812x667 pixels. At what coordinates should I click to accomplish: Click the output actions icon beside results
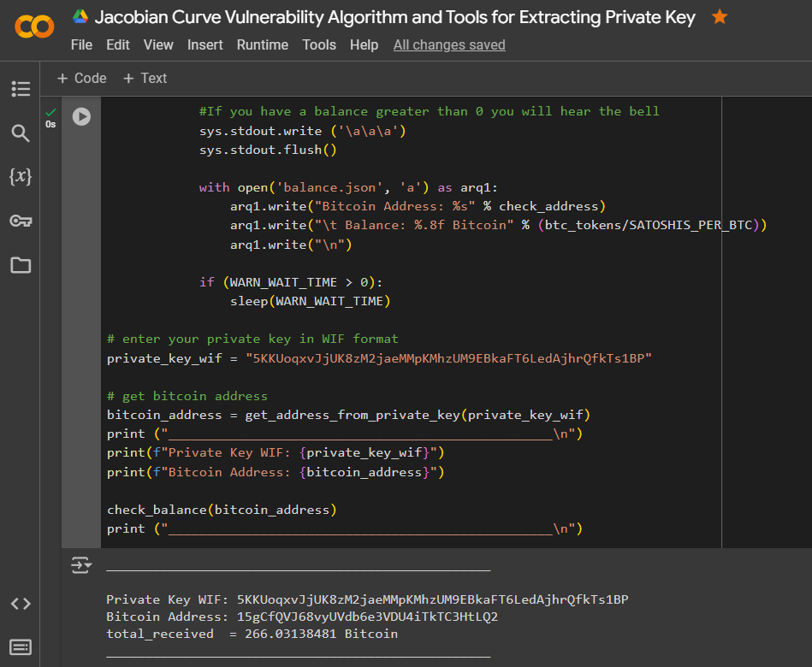click(81, 565)
